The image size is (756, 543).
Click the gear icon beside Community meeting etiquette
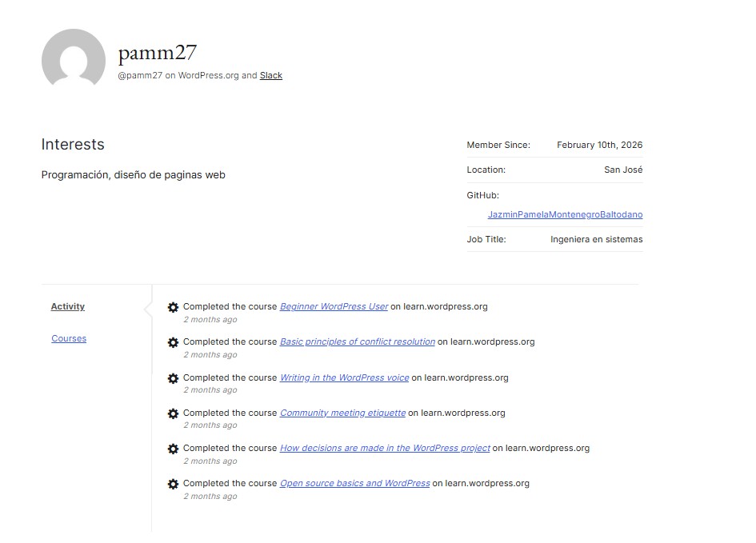[173, 413]
